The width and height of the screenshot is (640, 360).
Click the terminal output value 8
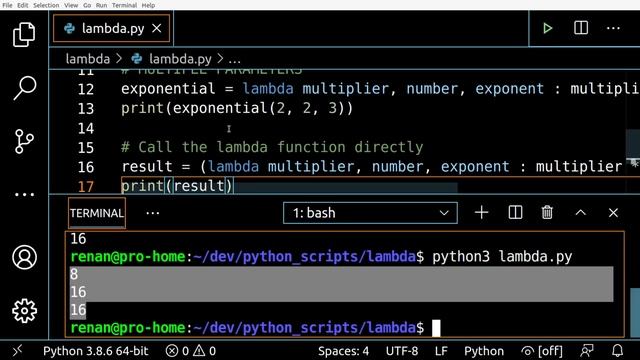click(x=74, y=274)
